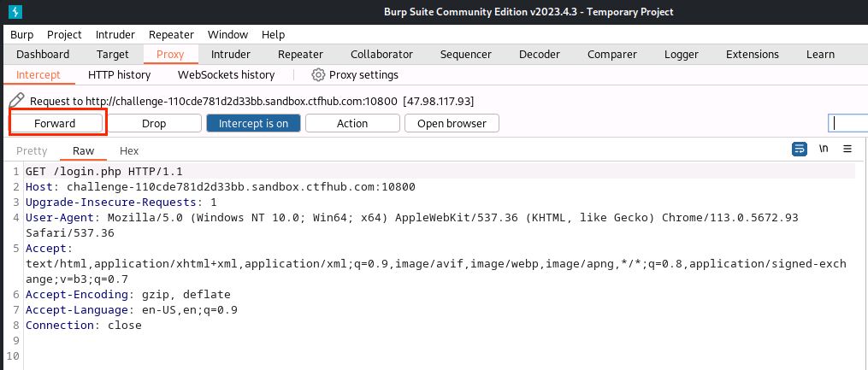Open the Learn tab

(820, 54)
